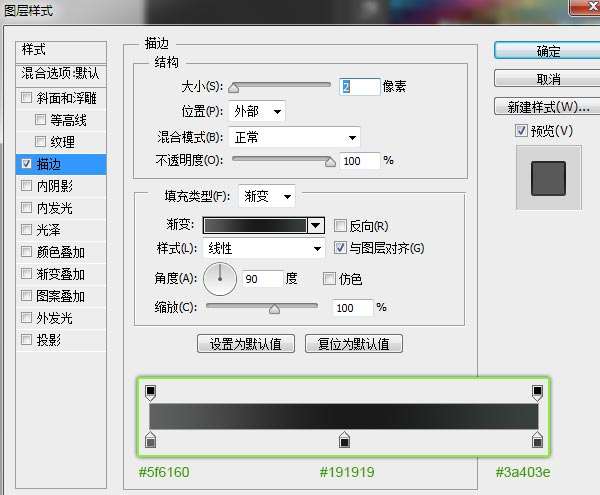Enable the 内发光 checkbox
600x495 pixels.
click(26, 208)
